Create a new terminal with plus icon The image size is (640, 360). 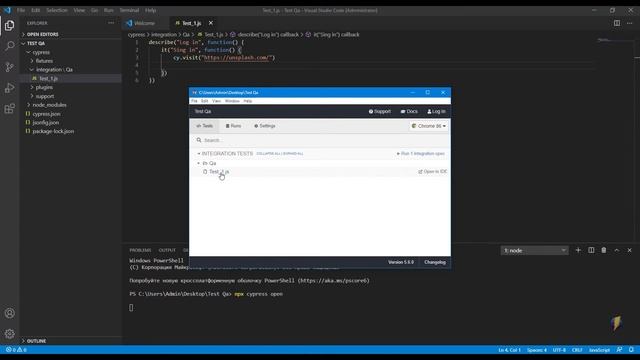point(578,250)
